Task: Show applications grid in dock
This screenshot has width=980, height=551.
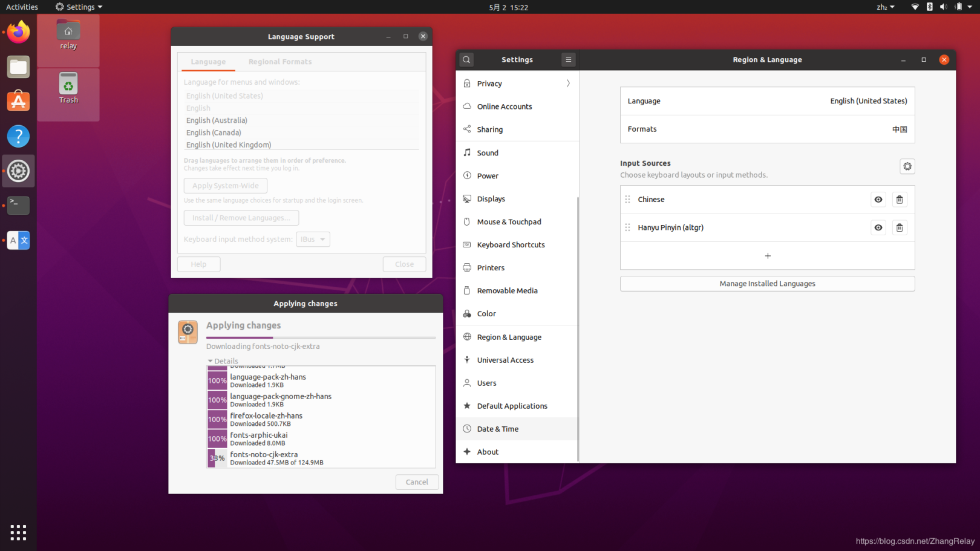Action: (18, 532)
